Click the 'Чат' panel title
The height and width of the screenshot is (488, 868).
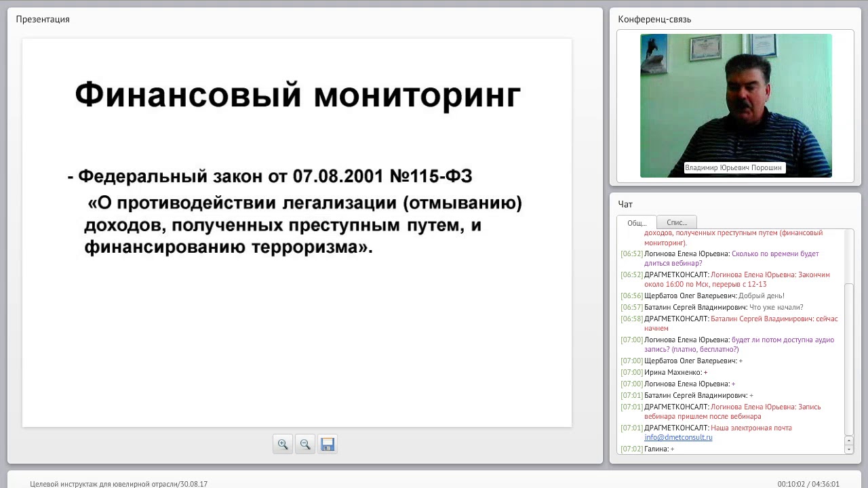pos(625,204)
